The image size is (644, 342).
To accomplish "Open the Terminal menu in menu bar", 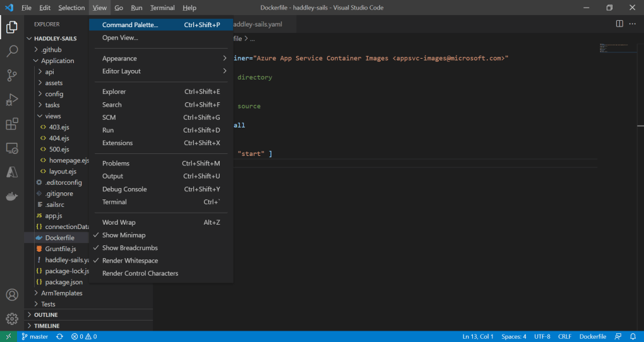I will [162, 8].
